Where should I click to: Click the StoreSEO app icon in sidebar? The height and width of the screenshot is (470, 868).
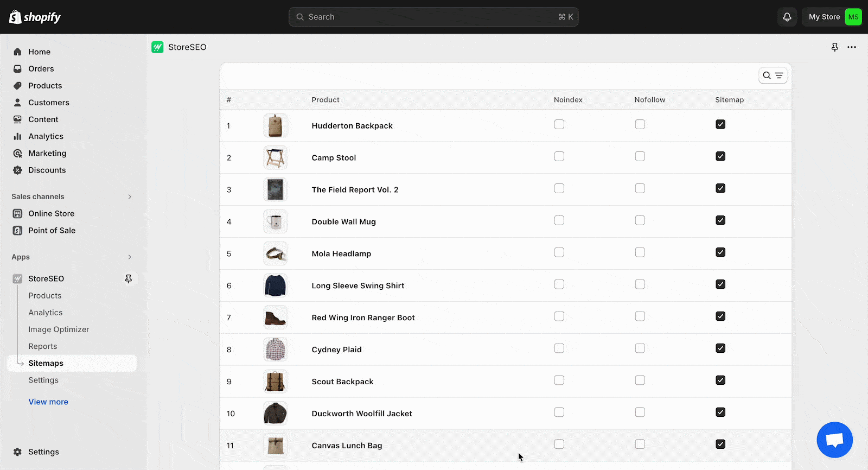click(x=17, y=278)
